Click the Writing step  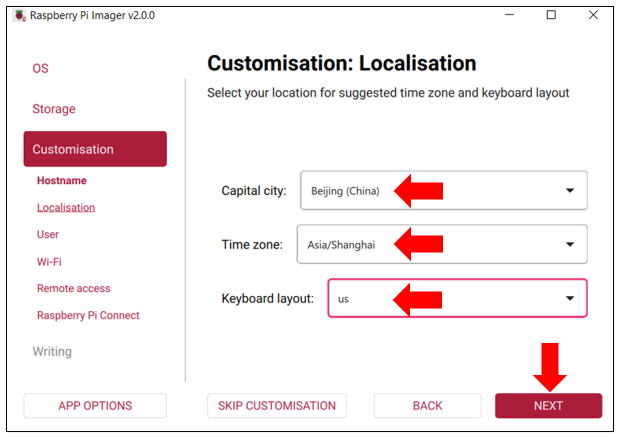click(52, 351)
